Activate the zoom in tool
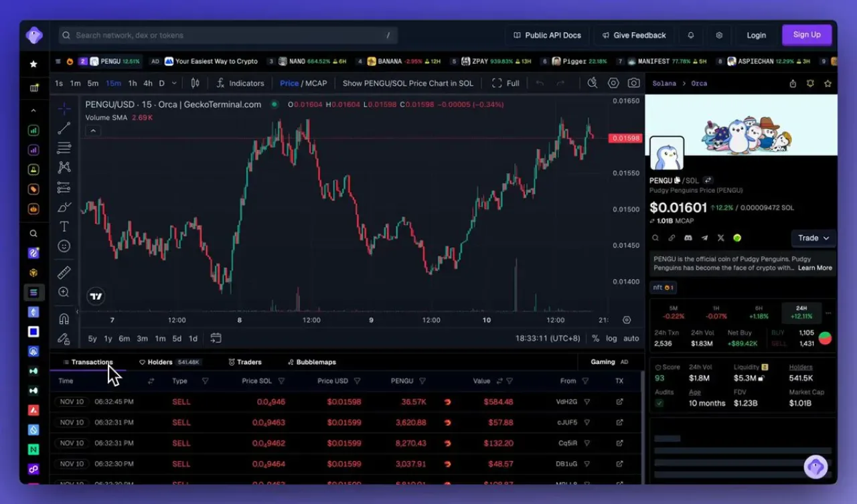This screenshot has height=504, width=857. 64,292
